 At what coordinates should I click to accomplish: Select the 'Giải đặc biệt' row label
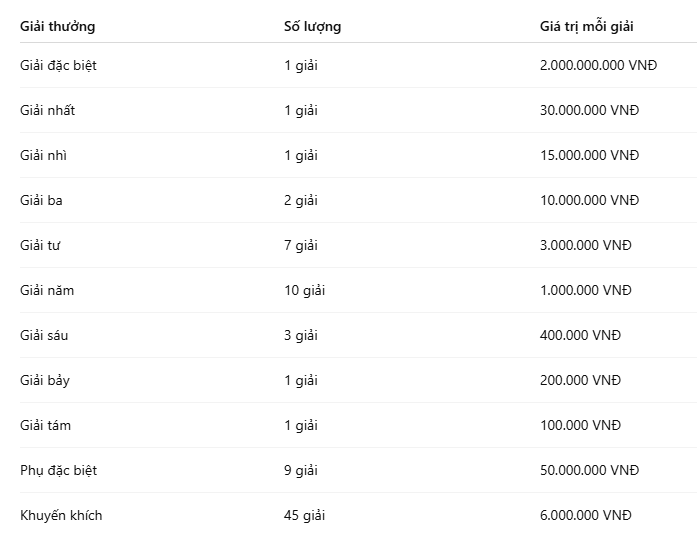tap(58, 65)
